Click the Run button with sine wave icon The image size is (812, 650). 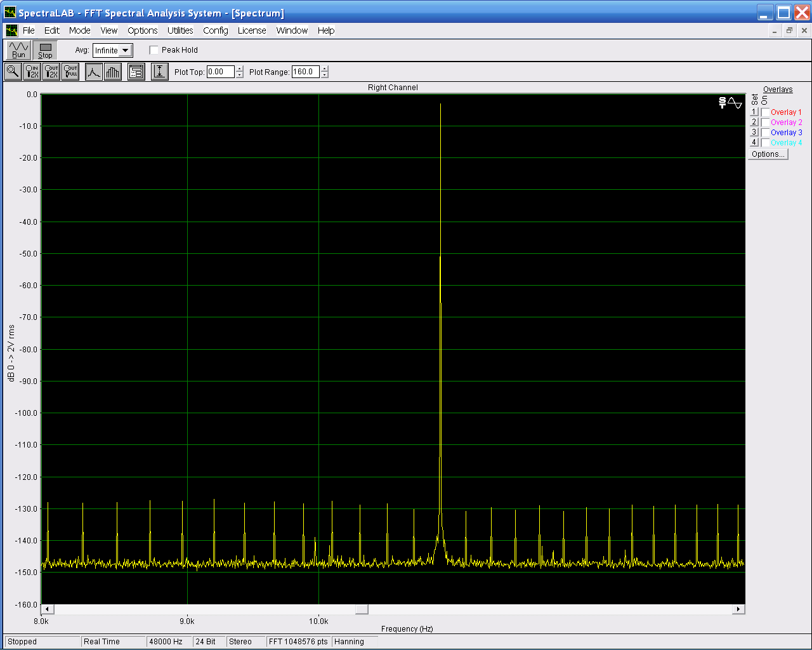pos(18,50)
